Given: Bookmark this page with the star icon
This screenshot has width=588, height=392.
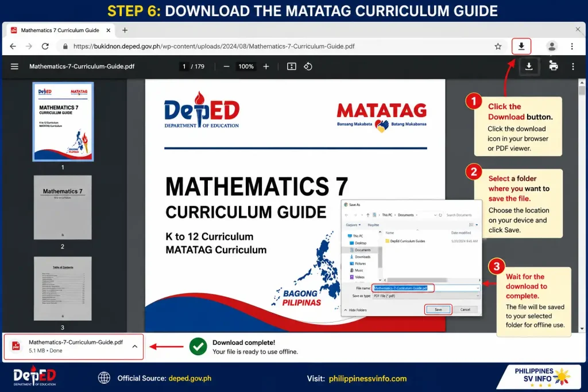Looking at the screenshot, I should pos(498,46).
